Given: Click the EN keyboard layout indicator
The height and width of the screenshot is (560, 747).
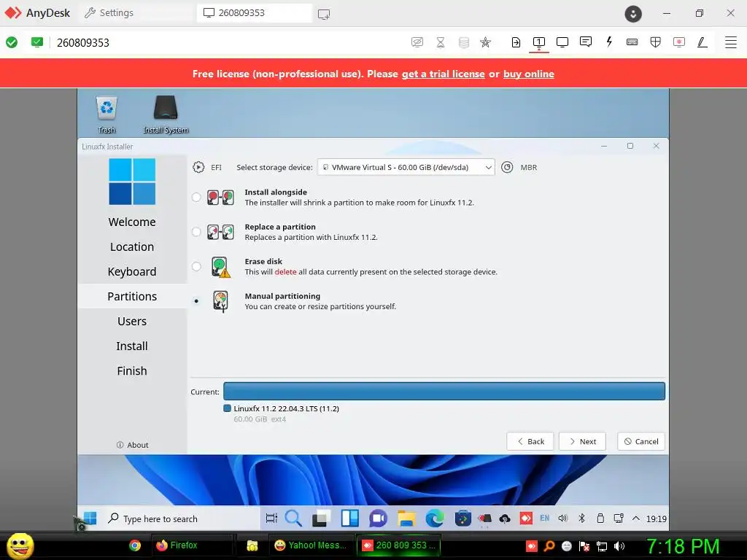Looking at the screenshot, I should pyautogui.click(x=544, y=518).
